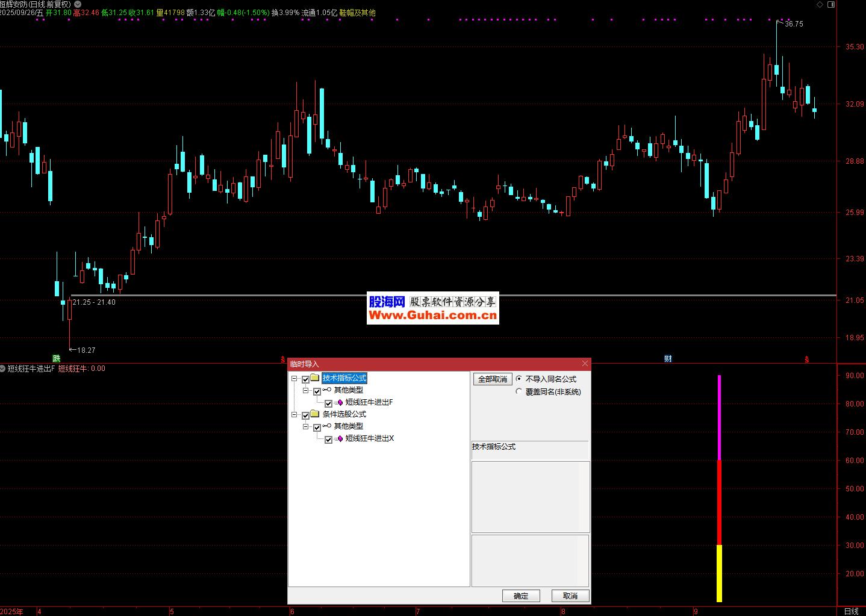Screen dimensions: 866x616
Task: Collapse the 技术指标公式 tree node
Action: (x=294, y=379)
